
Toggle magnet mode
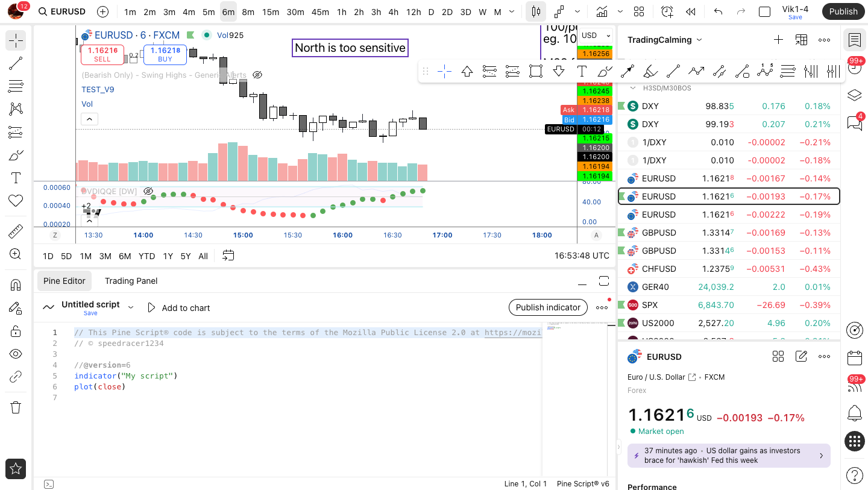pyautogui.click(x=16, y=285)
